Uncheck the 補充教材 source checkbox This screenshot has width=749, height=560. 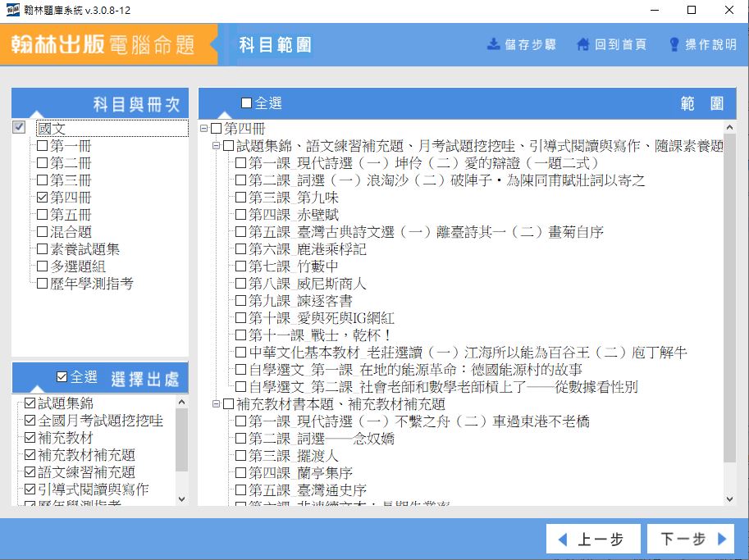point(30,438)
